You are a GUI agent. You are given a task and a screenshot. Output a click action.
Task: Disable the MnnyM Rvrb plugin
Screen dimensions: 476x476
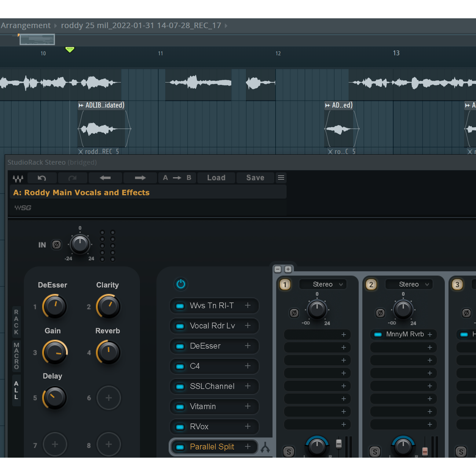(x=378, y=335)
